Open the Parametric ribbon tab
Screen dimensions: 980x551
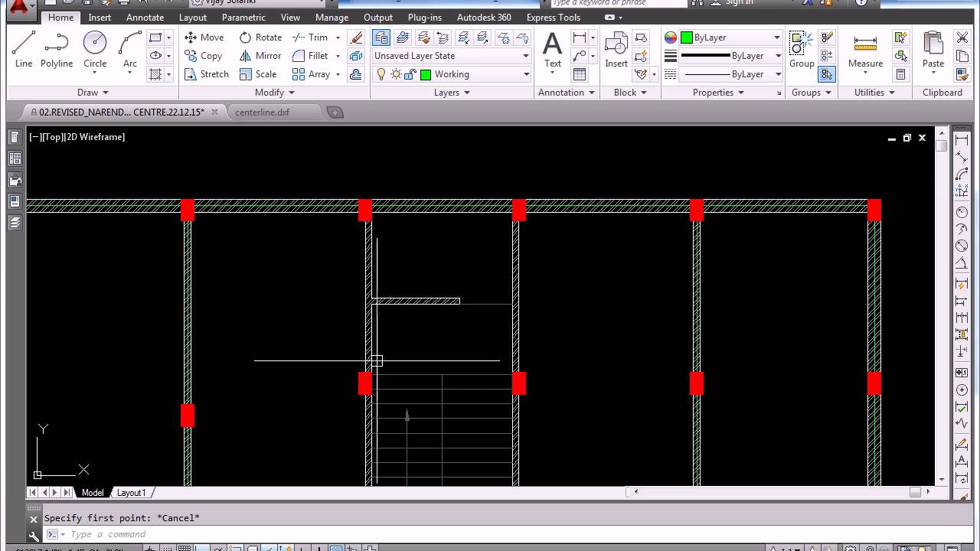243,17
